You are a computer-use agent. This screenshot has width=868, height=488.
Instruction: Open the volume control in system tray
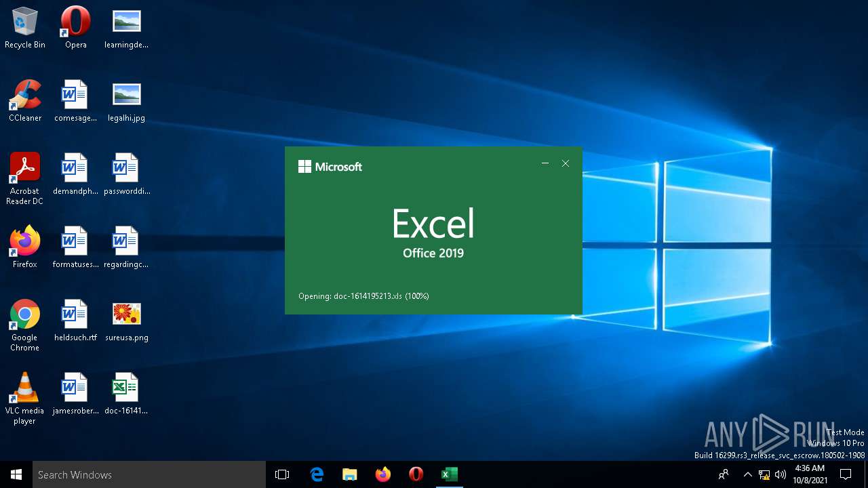coord(781,474)
